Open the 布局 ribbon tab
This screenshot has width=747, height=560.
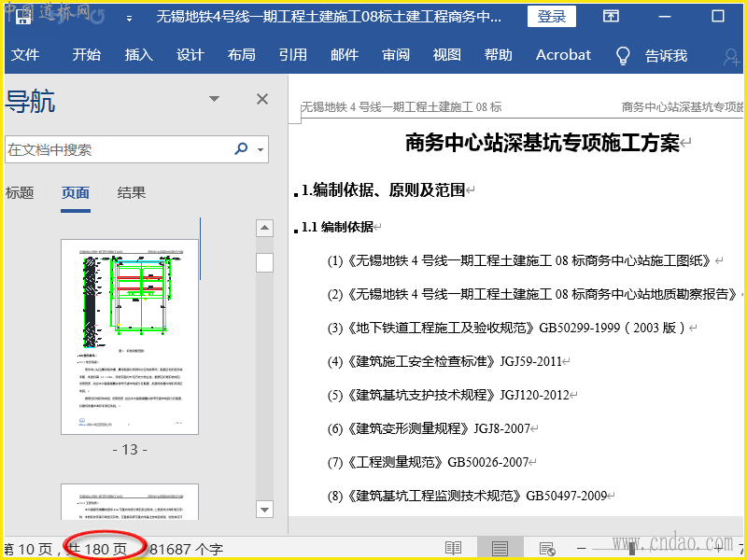pyautogui.click(x=242, y=55)
